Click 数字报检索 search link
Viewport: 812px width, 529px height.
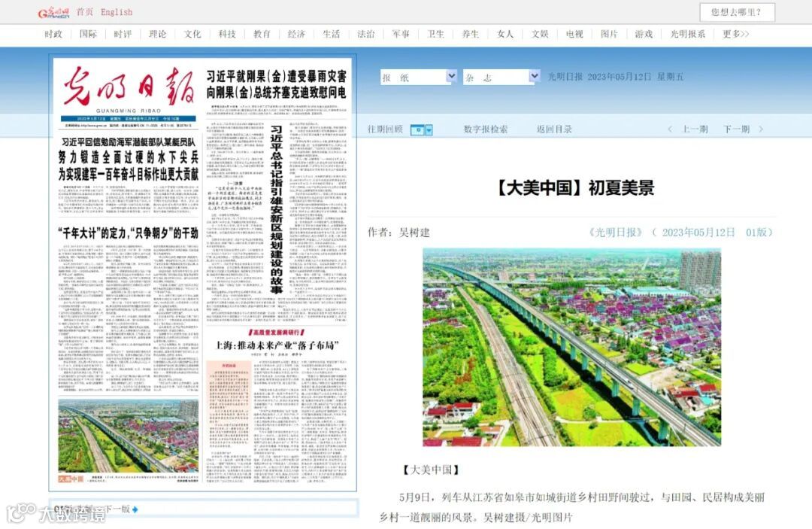click(x=485, y=129)
